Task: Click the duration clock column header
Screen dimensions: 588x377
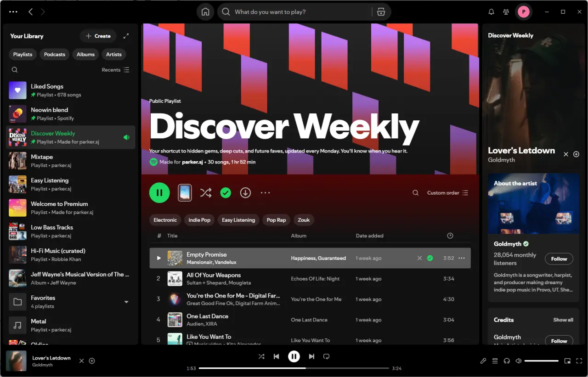Action: coord(450,236)
